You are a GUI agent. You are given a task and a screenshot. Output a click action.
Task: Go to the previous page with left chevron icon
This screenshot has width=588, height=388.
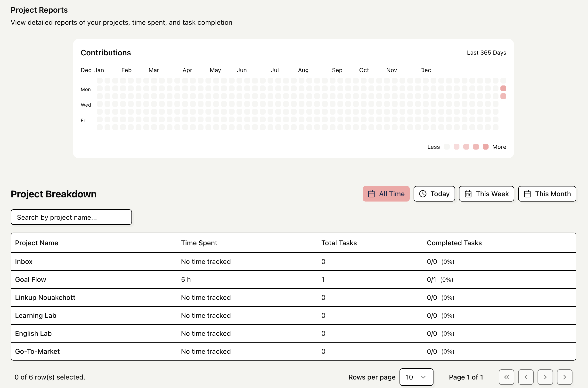tap(526, 377)
